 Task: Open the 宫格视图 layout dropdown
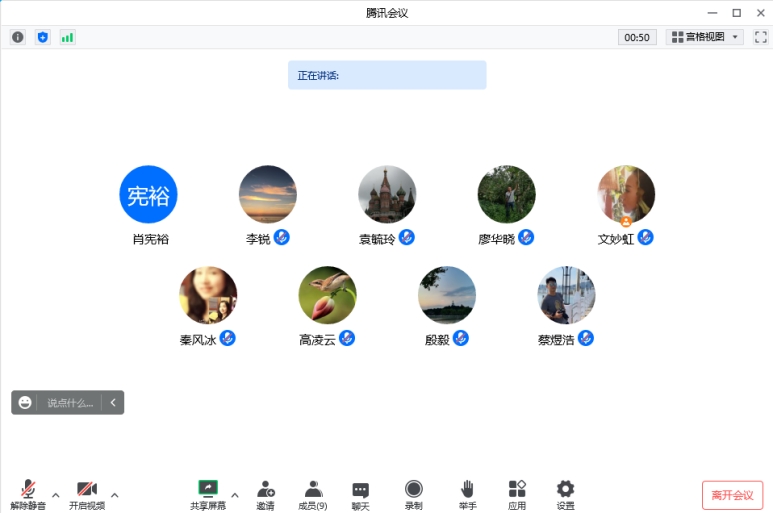tap(705, 37)
